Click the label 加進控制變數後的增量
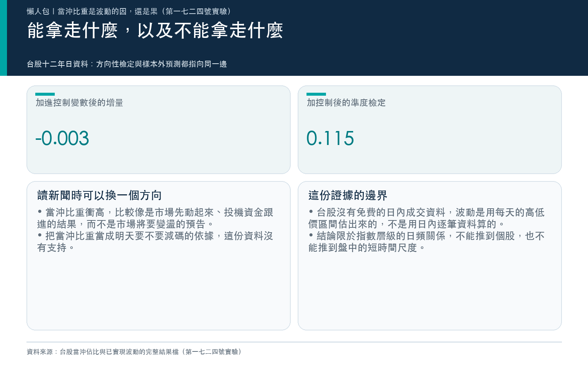Viewport: 588px width, 368px height. (79, 103)
